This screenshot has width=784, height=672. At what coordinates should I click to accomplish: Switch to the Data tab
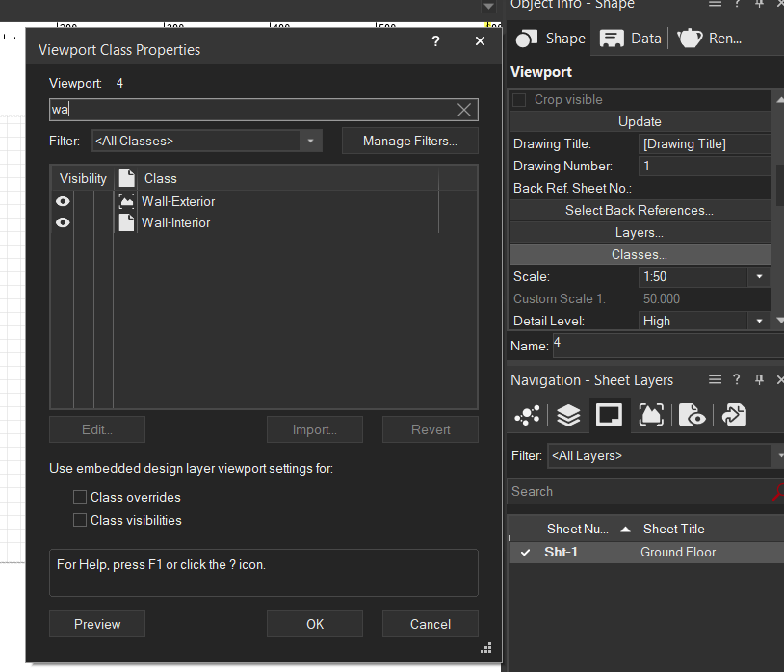point(631,39)
